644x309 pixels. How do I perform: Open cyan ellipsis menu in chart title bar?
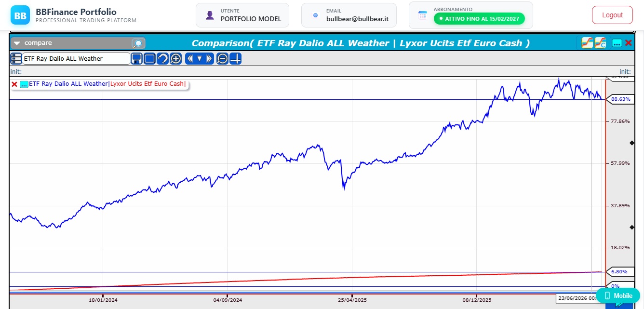(x=617, y=43)
